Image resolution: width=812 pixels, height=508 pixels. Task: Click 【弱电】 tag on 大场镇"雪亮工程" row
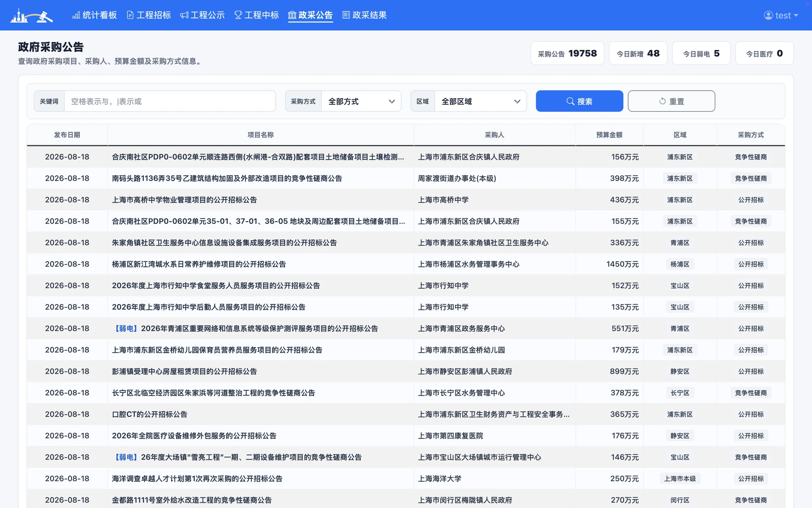pos(126,457)
